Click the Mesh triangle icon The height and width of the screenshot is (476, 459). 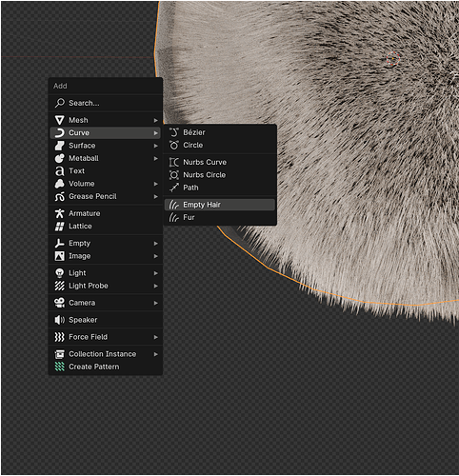tap(60, 120)
